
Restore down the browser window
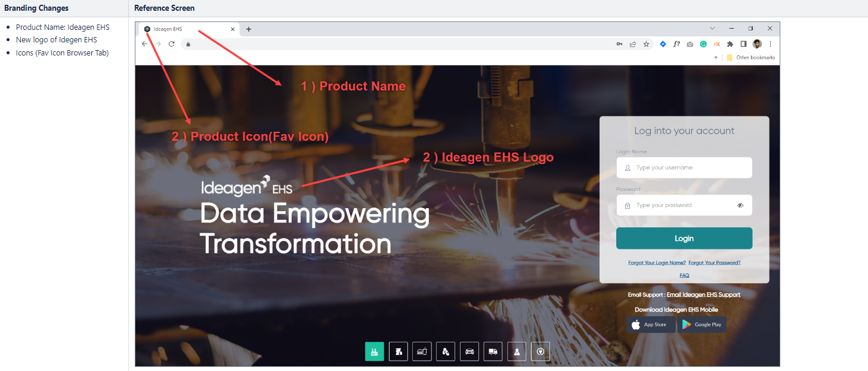click(x=750, y=29)
